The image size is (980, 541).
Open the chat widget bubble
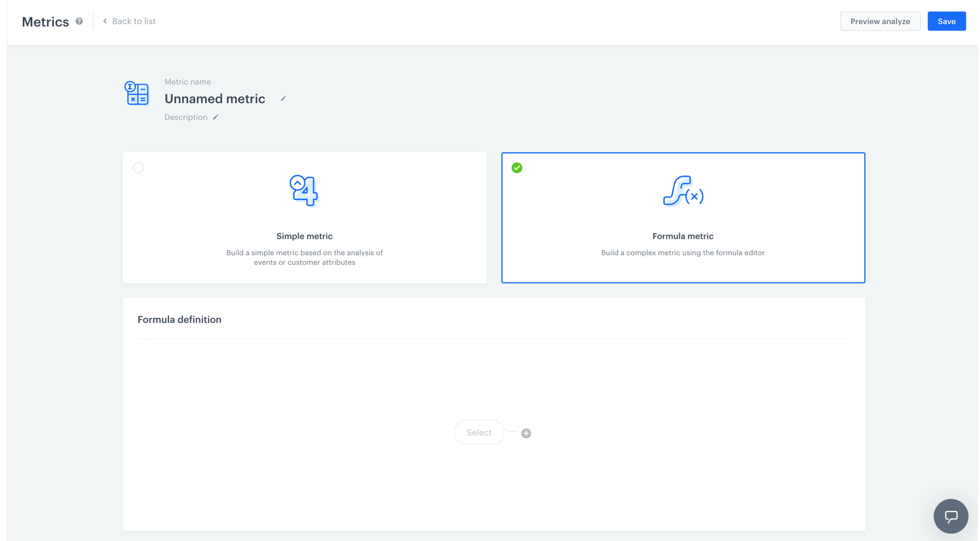tap(951, 516)
